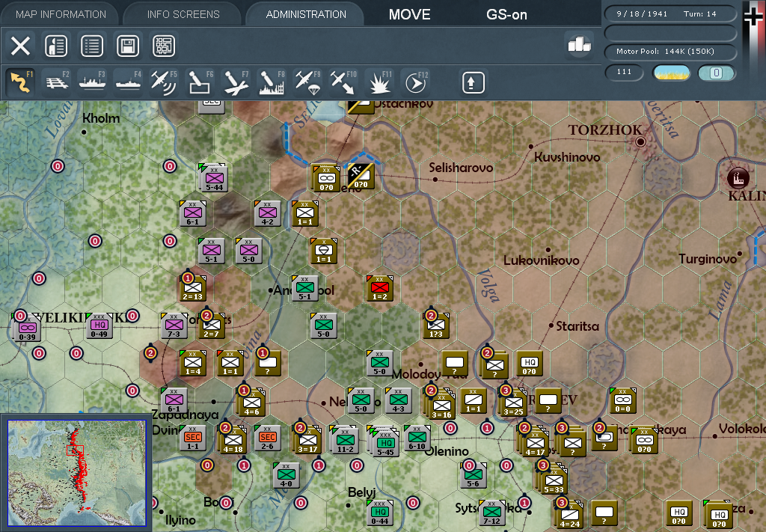766x532 pixels.
Task: Open the grid-pattern preferences icon
Action: 164,46
